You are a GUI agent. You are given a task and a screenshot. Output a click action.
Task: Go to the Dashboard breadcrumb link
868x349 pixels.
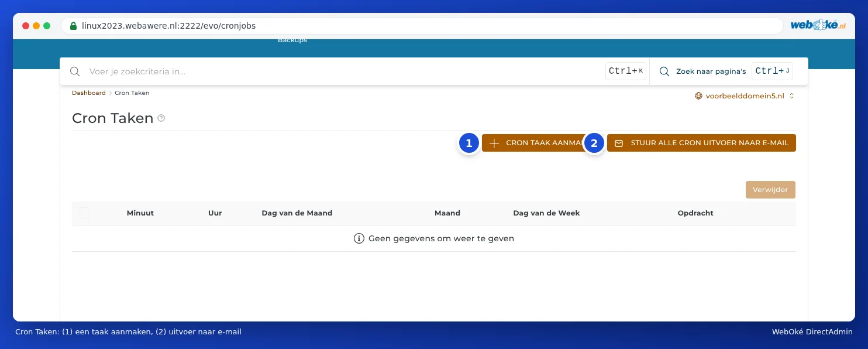click(89, 93)
